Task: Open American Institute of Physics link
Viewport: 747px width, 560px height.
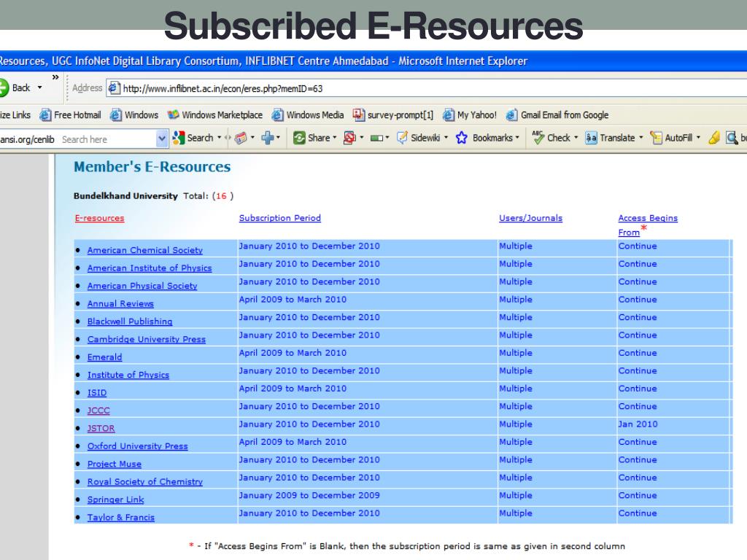Action: (150, 268)
